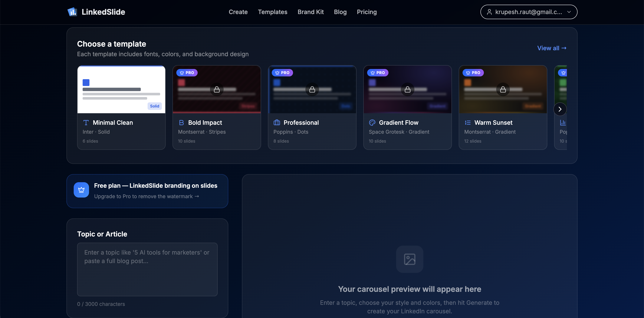Go to the Pricing page
644x318 pixels.
[x=367, y=12]
